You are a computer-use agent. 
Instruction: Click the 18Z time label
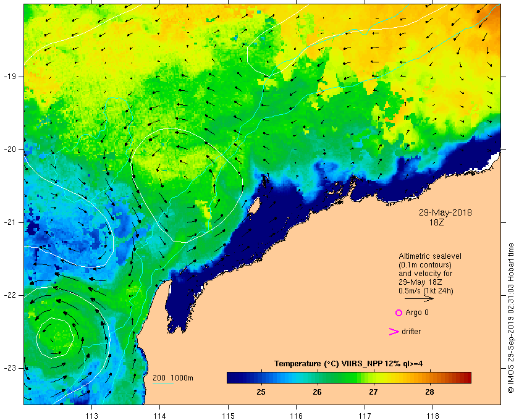(x=436, y=223)
